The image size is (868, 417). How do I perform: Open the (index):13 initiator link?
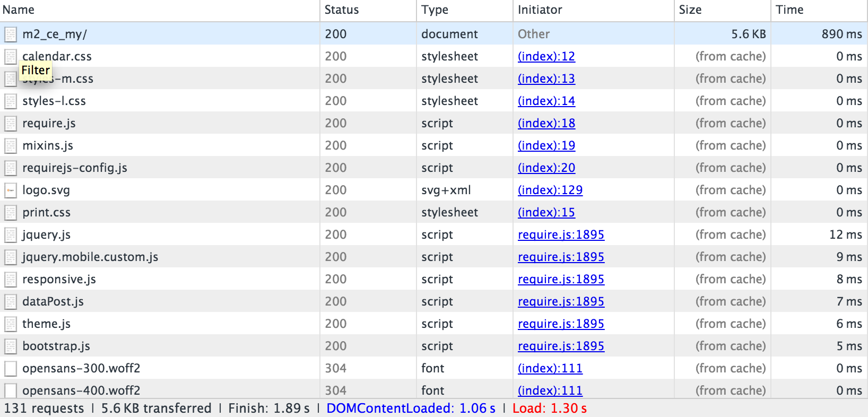coord(546,79)
